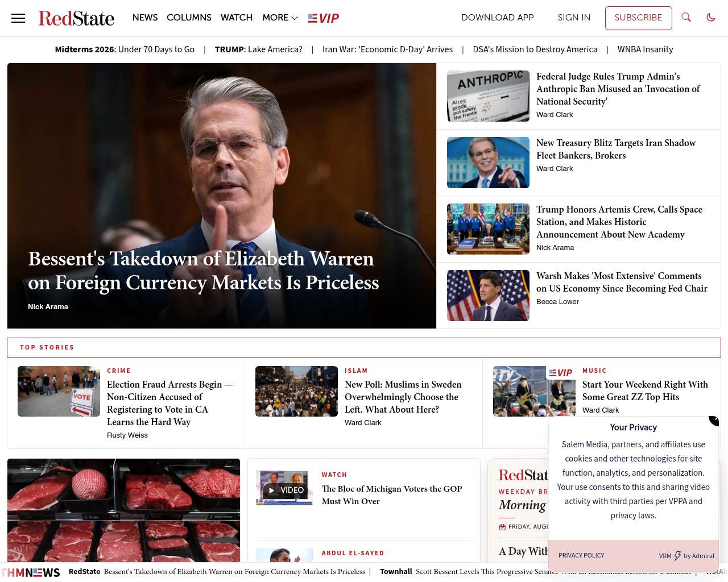Screen dimensions: 728x582
Task: Click the SUBSCRIBE button
Action: [638, 18]
